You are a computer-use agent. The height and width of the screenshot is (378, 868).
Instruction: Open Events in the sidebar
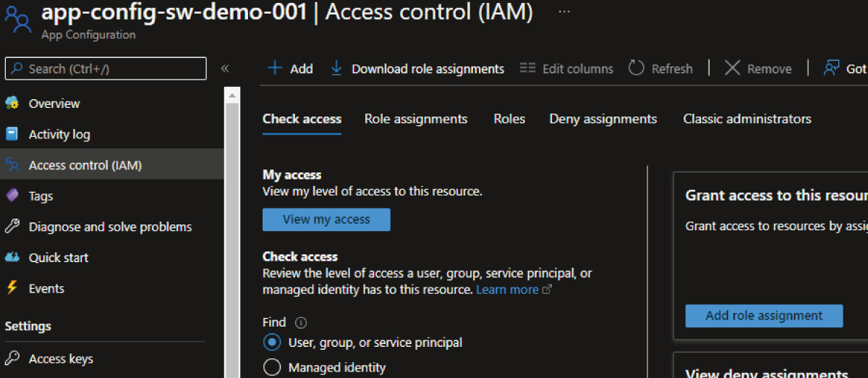[x=46, y=288]
